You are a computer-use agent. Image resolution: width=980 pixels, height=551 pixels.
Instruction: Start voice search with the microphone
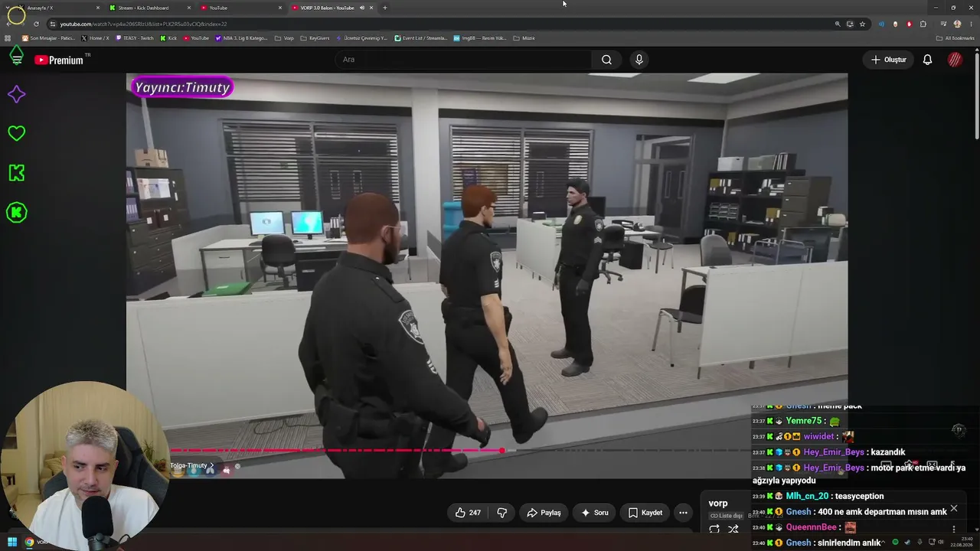(x=639, y=60)
